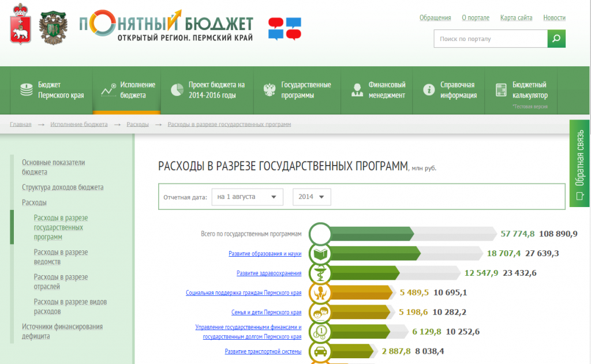Click the edit icon on Обратная связь tab
Screen dimensions: 591x364
click(x=579, y=196)
